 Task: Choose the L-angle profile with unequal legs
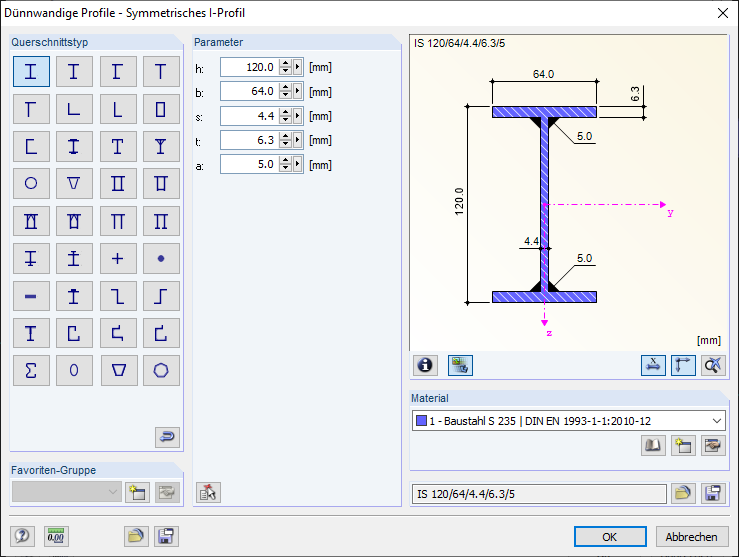tap(118, 109)
